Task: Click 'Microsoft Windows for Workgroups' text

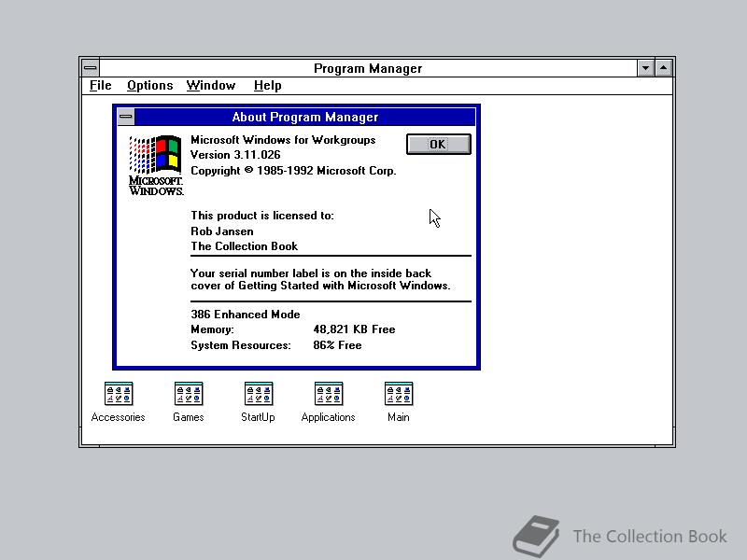Action: coord(283,140)
